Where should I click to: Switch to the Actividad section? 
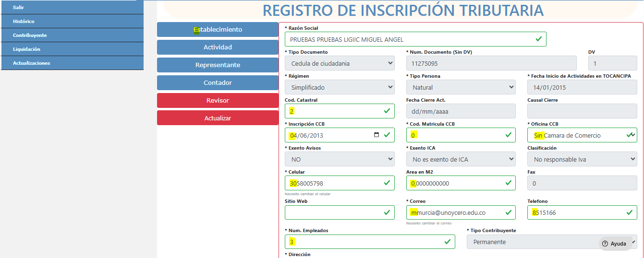point(218,47)
